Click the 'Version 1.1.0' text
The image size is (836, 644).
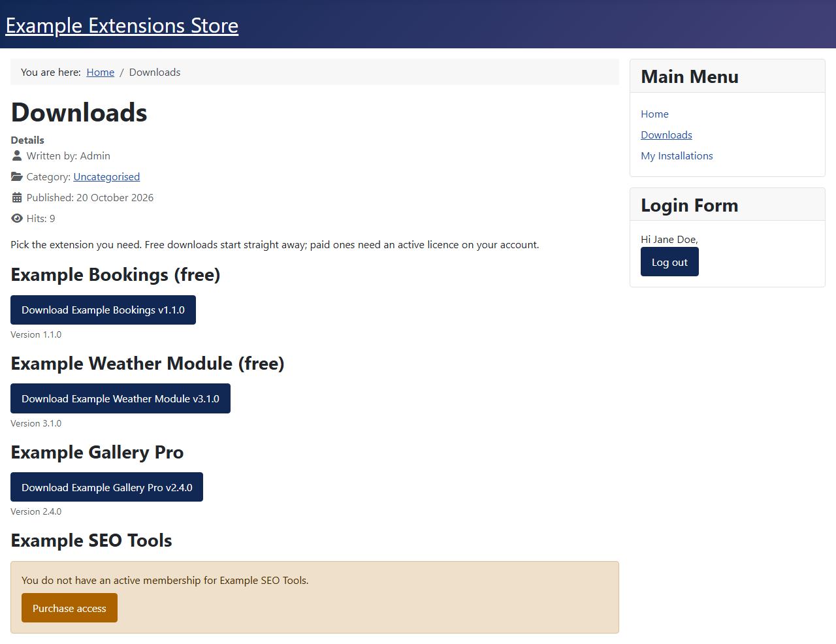(36, 334)
